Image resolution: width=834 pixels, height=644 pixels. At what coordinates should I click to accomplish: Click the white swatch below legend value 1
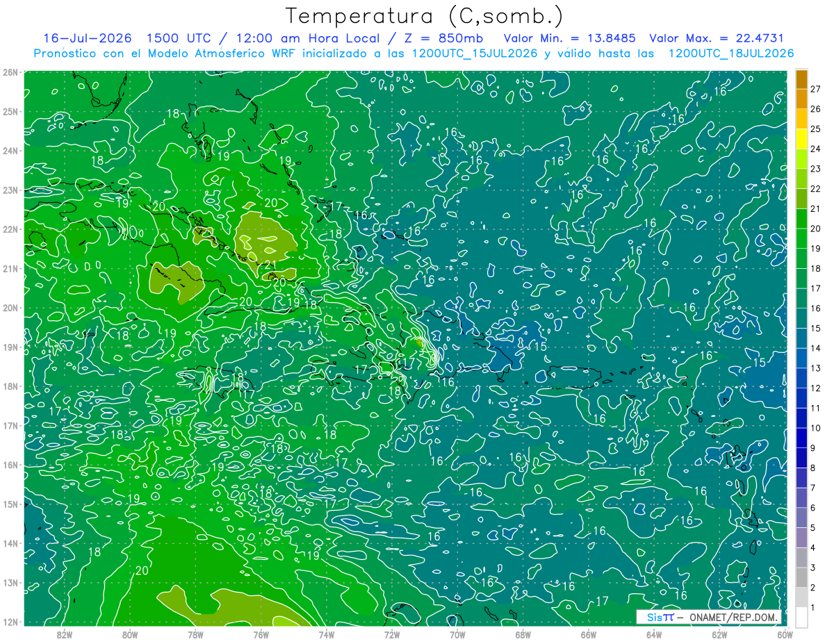[801, 617]
